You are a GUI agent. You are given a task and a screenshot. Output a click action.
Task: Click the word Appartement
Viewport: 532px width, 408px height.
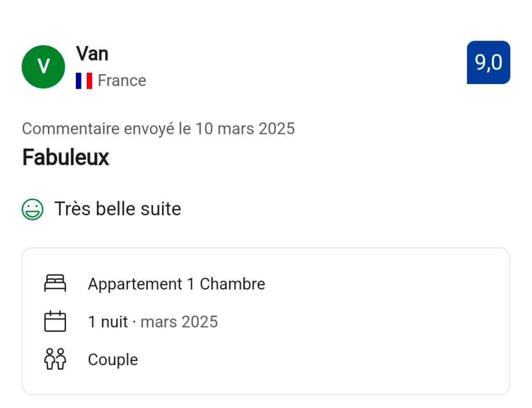(x=135, y=284)
